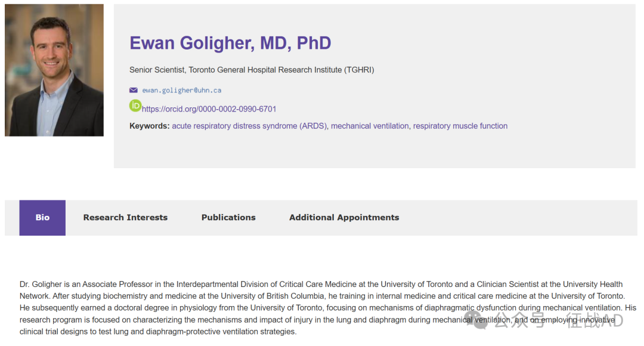Click the Ewan Goligher, MD, PhD heading
This screenshot has height=346, width=644.
[x=230, y=43]
